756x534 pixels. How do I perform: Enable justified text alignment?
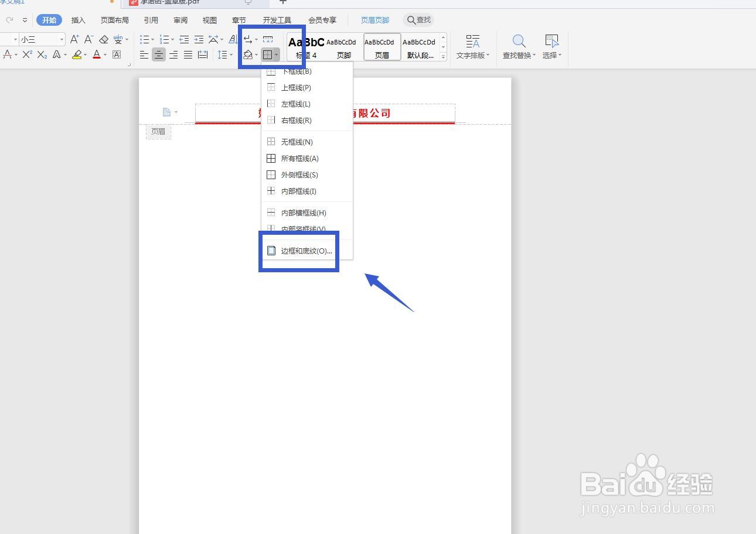[188, 54]
